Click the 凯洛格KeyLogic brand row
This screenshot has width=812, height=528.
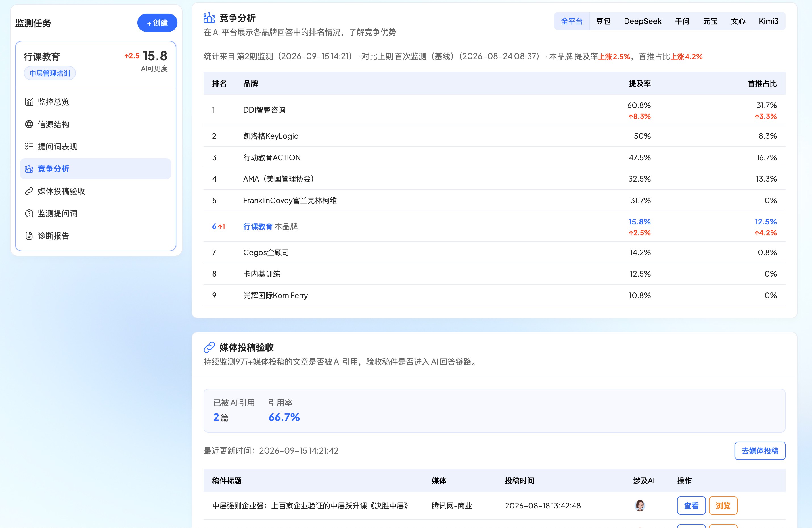(494, 136)
